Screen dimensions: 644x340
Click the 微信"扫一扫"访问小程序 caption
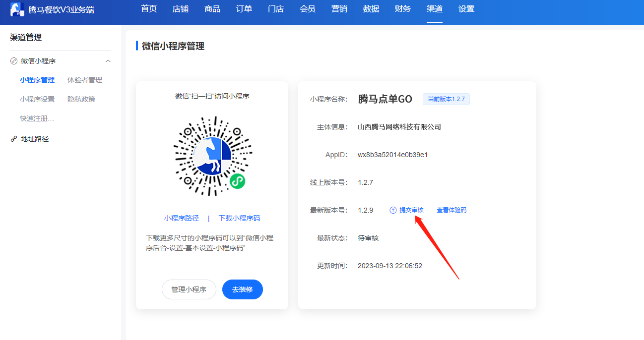pos(212,96)
